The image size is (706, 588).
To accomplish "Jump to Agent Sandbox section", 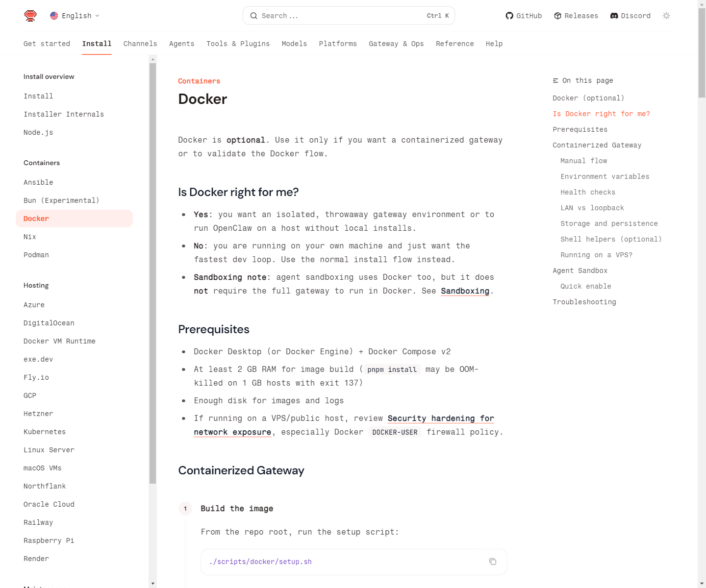I will [580, 270].
